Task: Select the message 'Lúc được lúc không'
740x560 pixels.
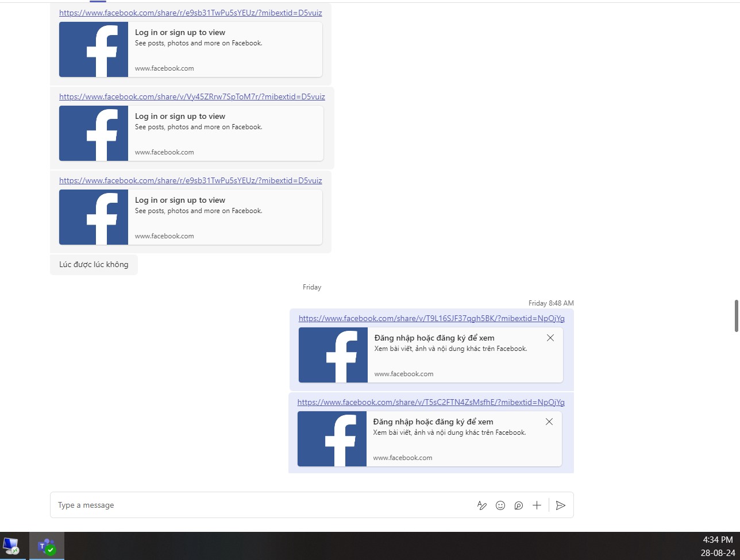Action: tap(94, 265)
